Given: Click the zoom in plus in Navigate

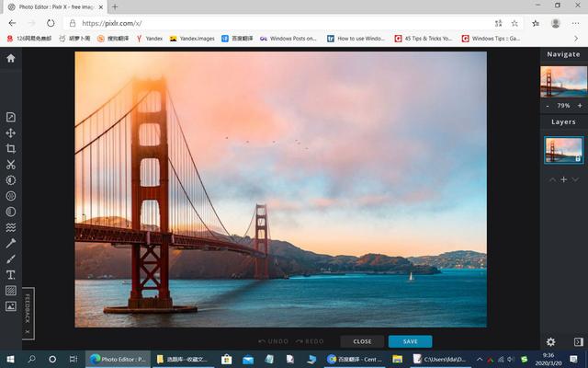Looking at the screenshot, I should pos(580,106).
